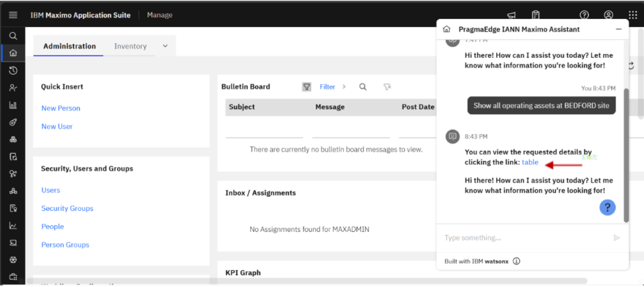Click the Message filter field under header
Viewport: 644px width, 287px height.
tap(351, 132)
